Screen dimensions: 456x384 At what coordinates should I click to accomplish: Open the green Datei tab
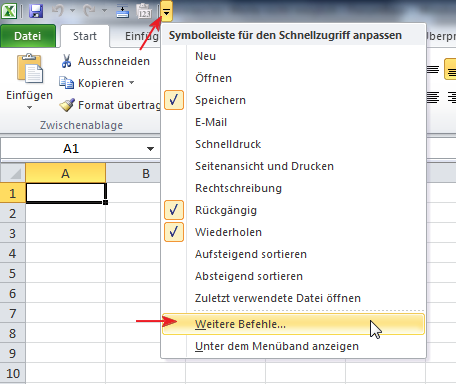coord(28,36)
